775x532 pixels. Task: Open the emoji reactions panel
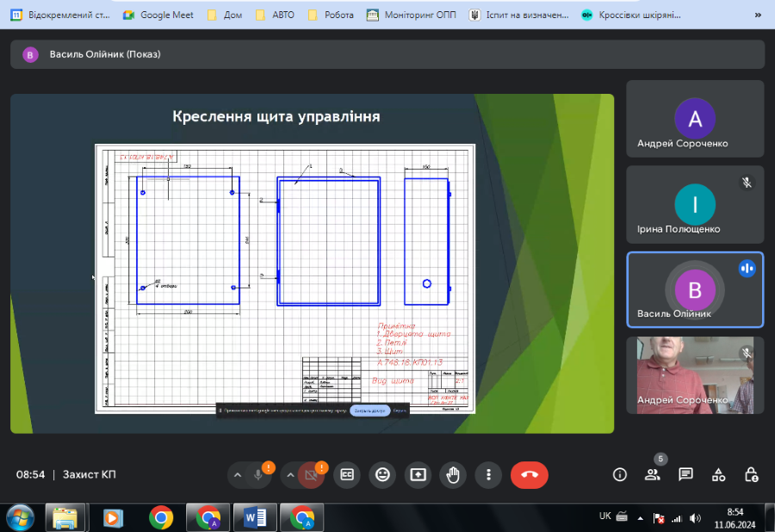pyautogui.click(x=382, y=474)
